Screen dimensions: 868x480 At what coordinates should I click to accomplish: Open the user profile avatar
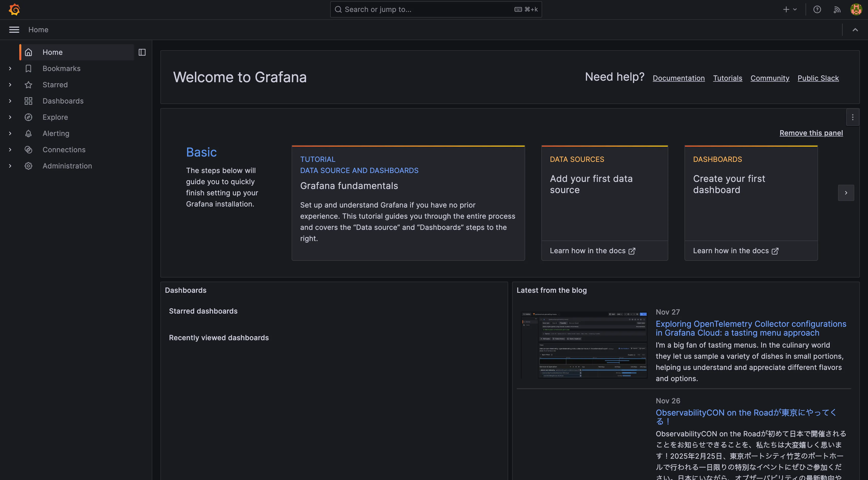point(856,9)
